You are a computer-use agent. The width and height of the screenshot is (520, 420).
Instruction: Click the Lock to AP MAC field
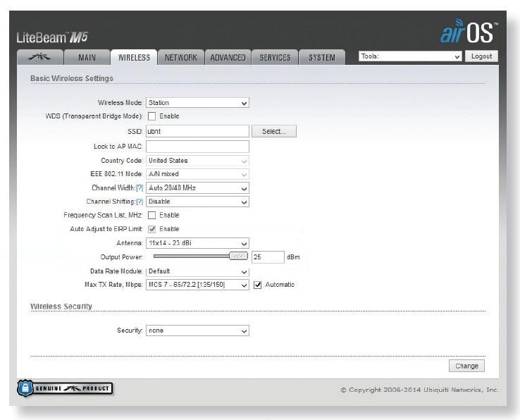click(197, 147)
